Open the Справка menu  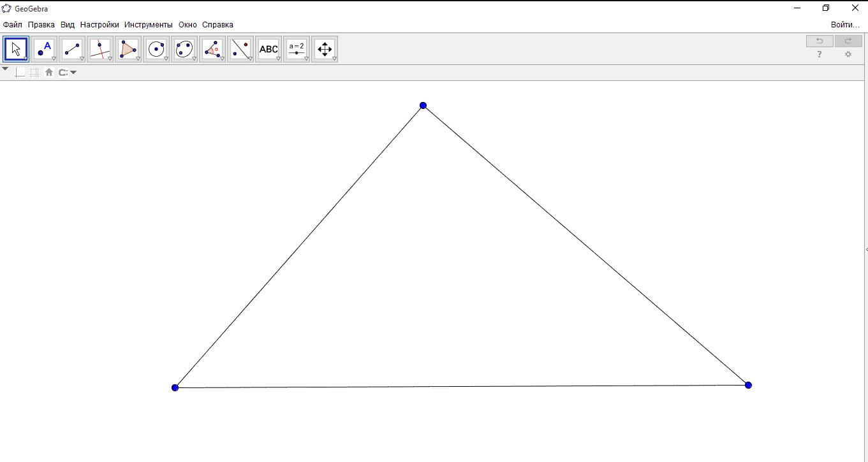coord(217,25)
